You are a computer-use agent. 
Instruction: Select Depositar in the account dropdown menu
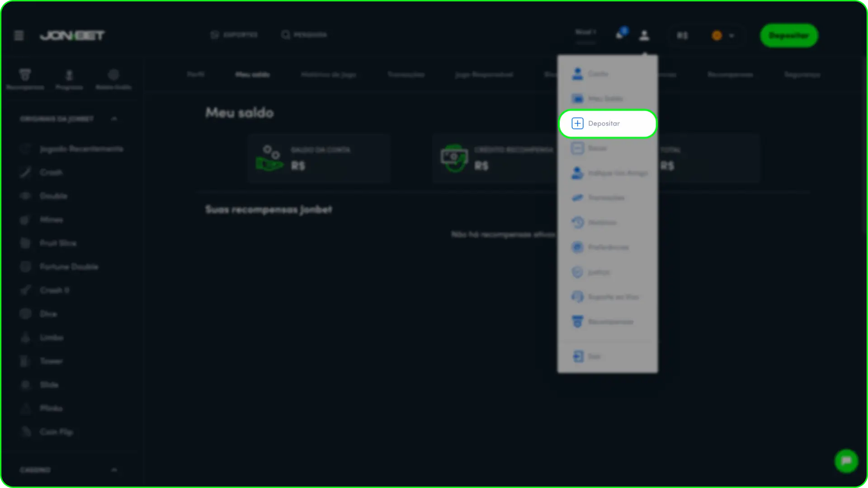608,123
